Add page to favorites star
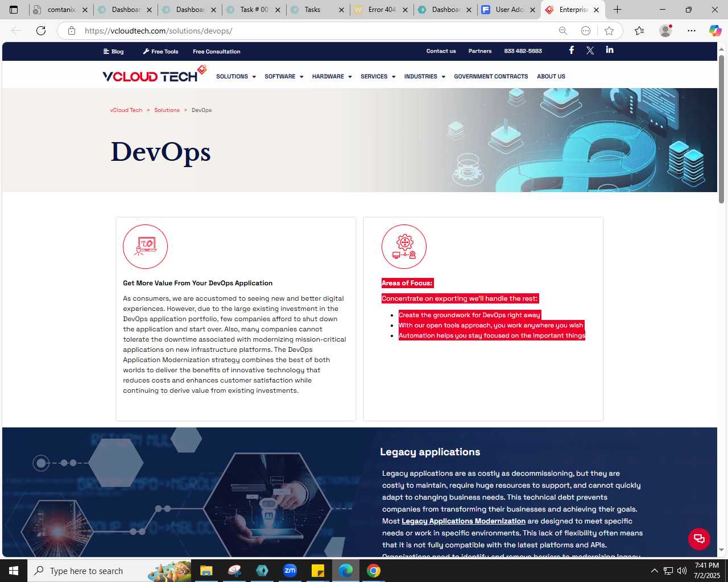The width and height of the screenshot is (728, 582). (609, 31)
